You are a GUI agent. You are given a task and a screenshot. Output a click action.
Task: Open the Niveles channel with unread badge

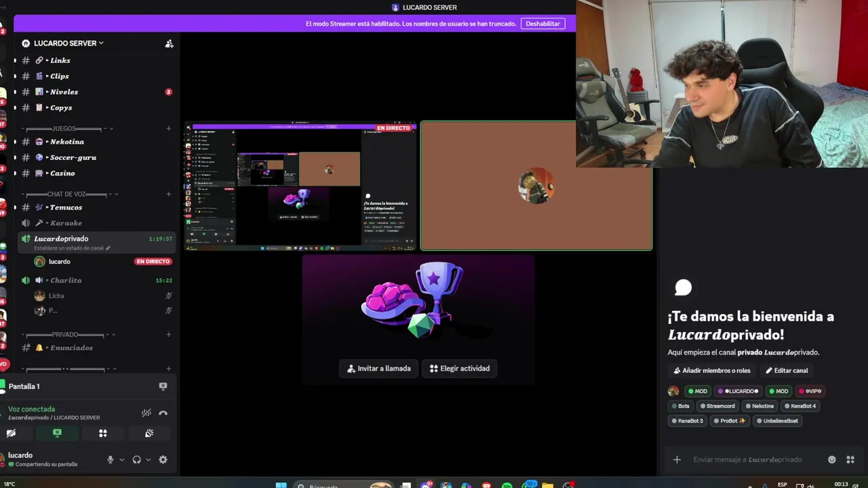point(97,91)
